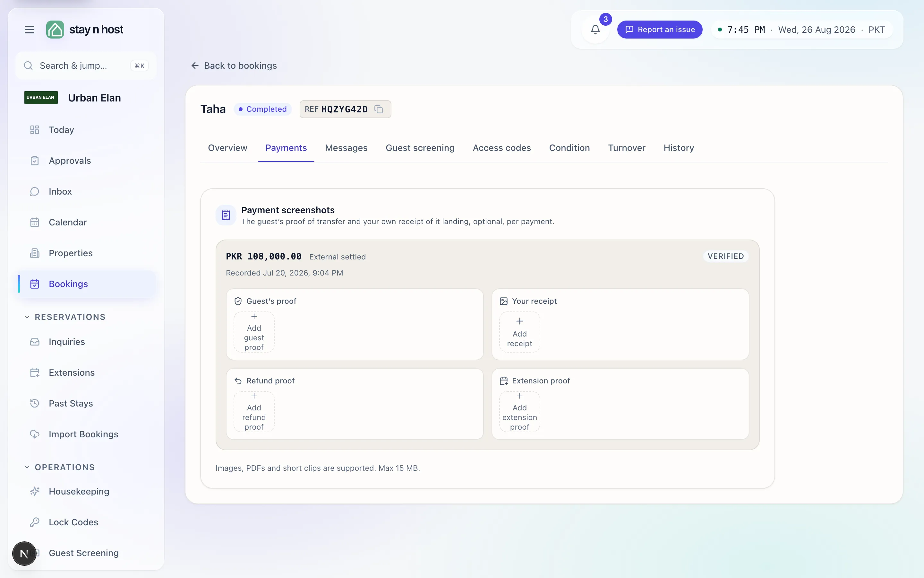Open the Turnover tab
Viewport: 924px width, 578px height.
pyautogui.click(x=627, y=148)
